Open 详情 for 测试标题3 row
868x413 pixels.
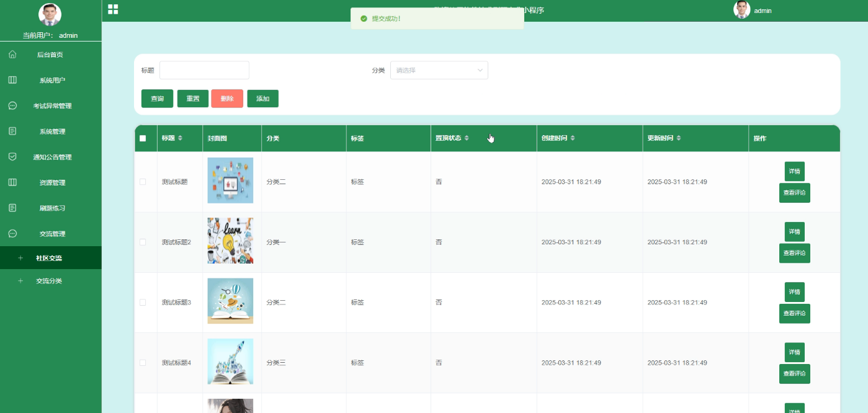pos(795,291)
